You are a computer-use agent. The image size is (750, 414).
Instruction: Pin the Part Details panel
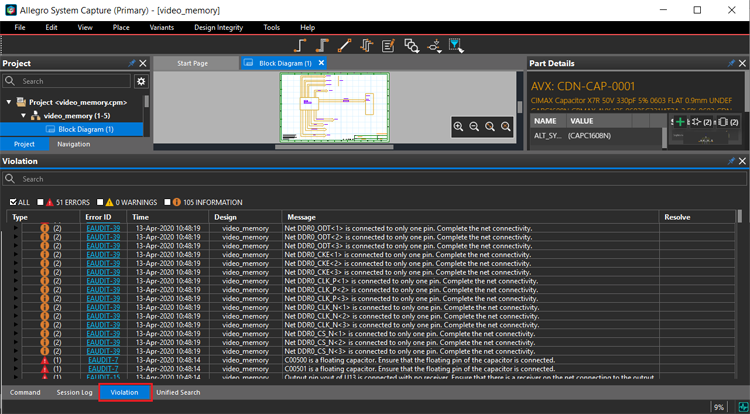click(x=731, y=64)
